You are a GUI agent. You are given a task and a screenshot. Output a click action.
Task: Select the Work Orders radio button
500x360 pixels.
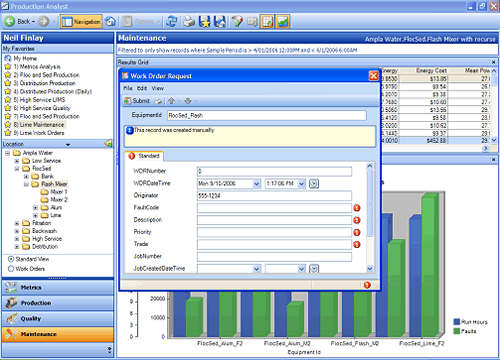click(x=11, y=269)
